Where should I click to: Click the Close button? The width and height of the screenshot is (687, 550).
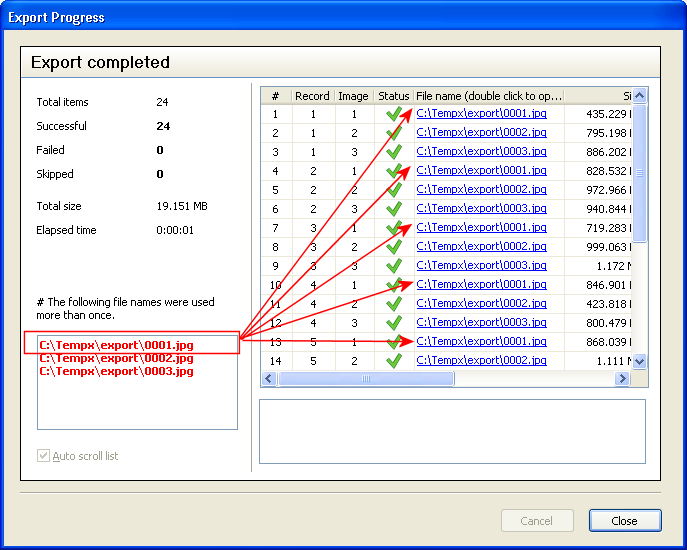[625, 521]
